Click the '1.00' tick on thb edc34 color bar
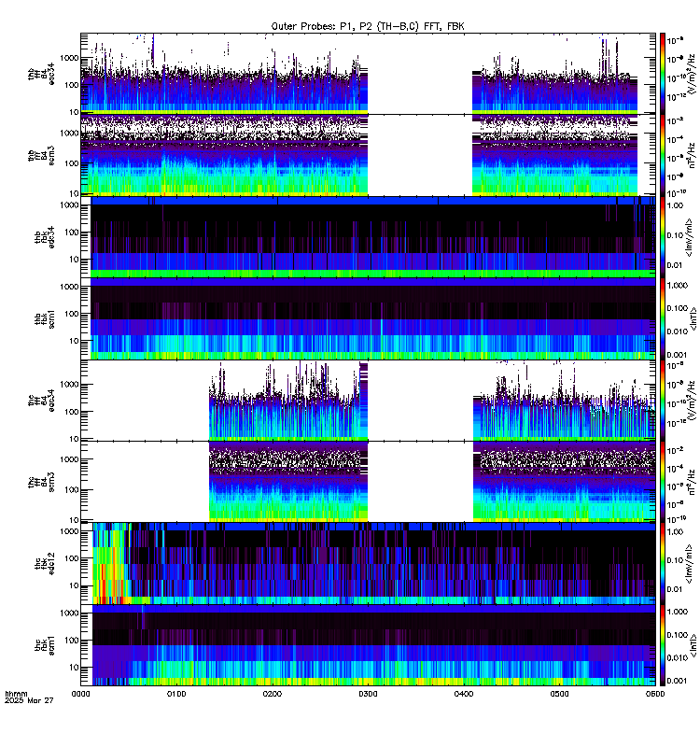 675,205
